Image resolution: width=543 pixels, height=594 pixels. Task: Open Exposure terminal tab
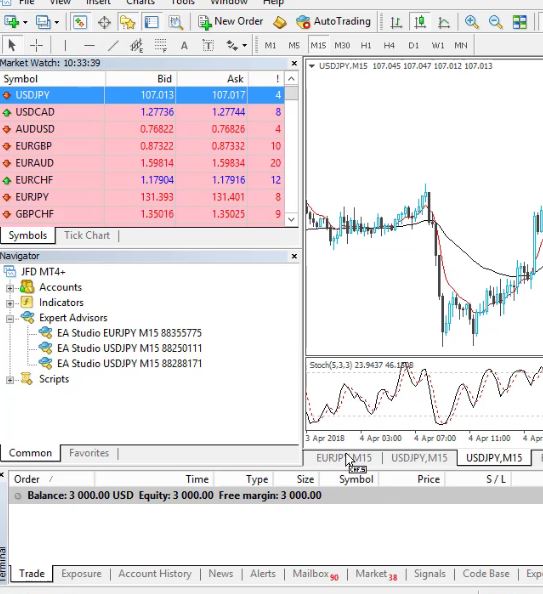[81, 574]
